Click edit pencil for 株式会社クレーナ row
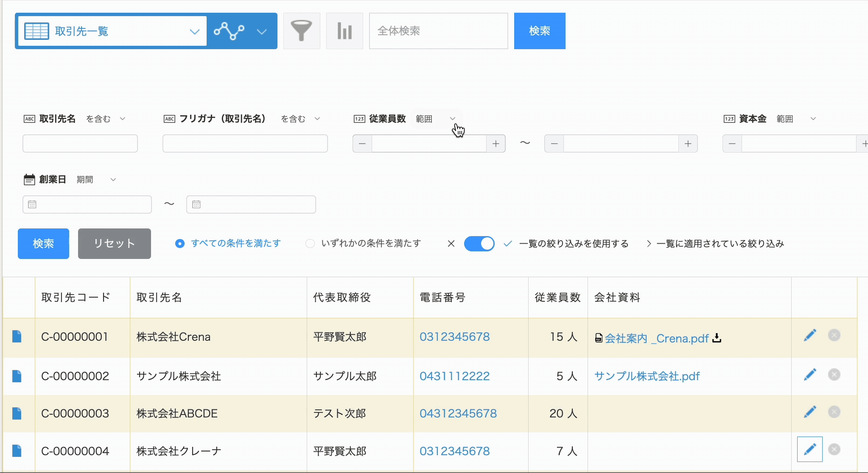The height and width of the screenshot is (473, 868). (x=809, y=449)
